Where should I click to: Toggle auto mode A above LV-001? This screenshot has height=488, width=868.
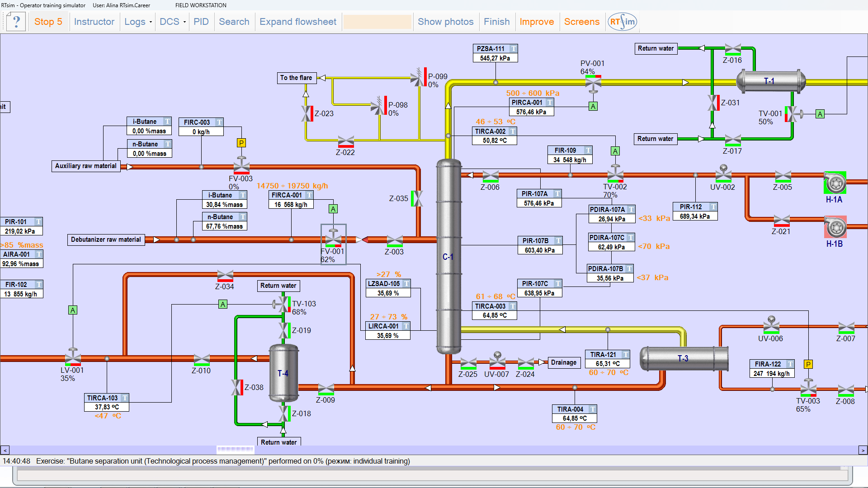click(73, 310)
